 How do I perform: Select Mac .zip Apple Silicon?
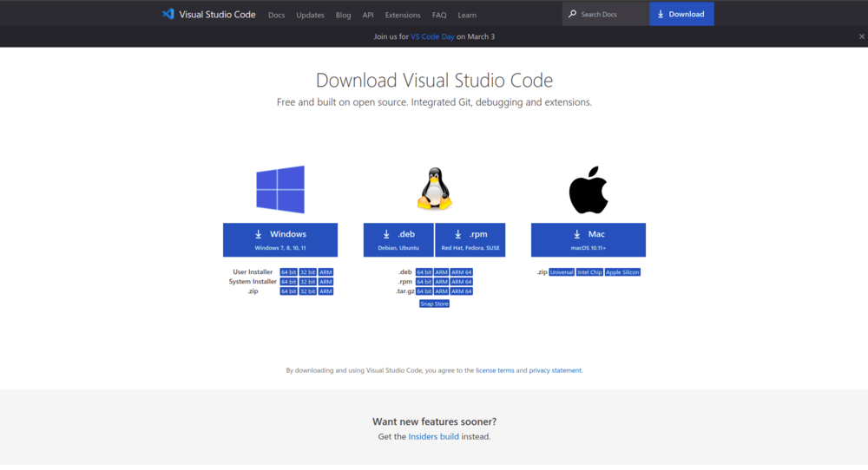pyautogui.click(x=622, y=272)
